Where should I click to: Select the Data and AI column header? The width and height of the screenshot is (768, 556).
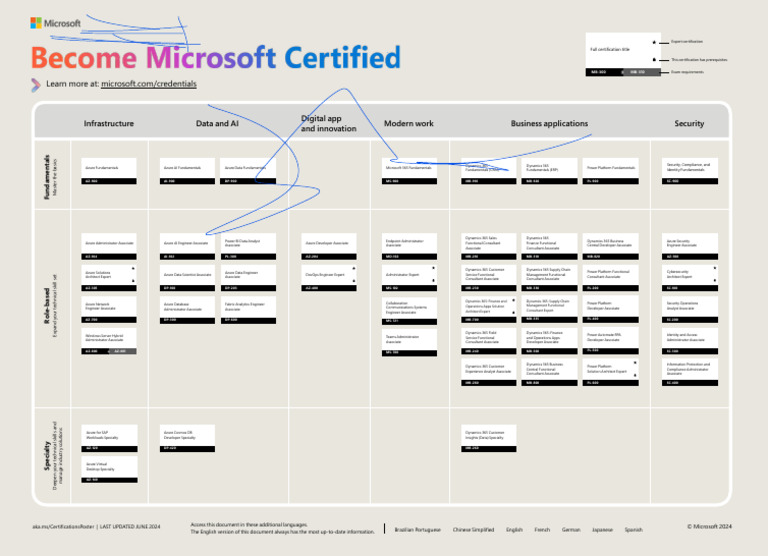tap(217, 123)
